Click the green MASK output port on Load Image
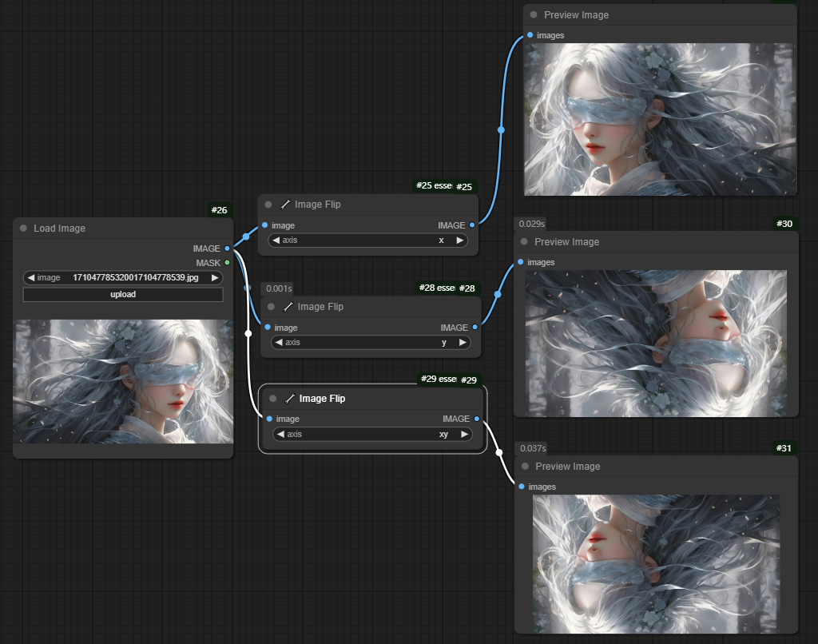The image size is (818, 644). 228,262
